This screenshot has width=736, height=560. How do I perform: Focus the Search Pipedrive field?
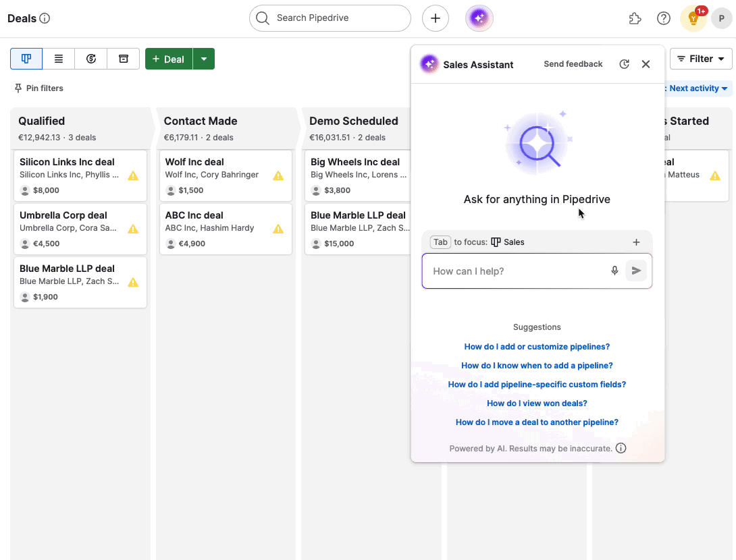coord(330,18)
